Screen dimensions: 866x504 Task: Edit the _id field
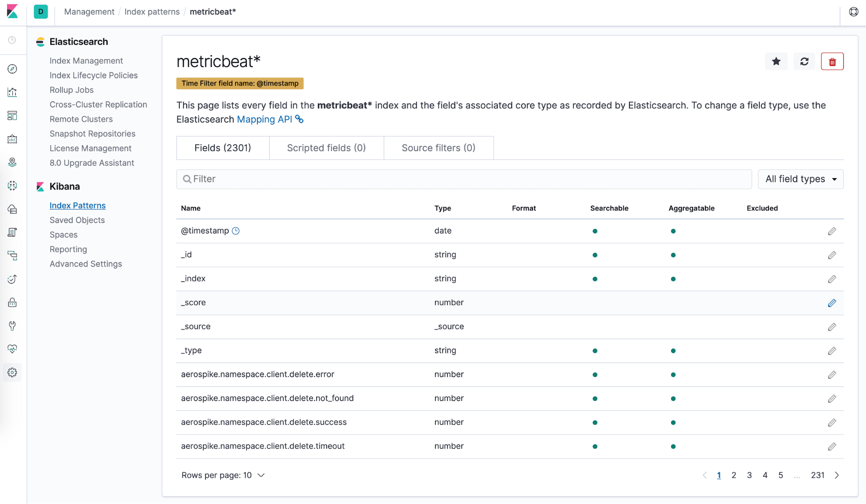(832, 255)
